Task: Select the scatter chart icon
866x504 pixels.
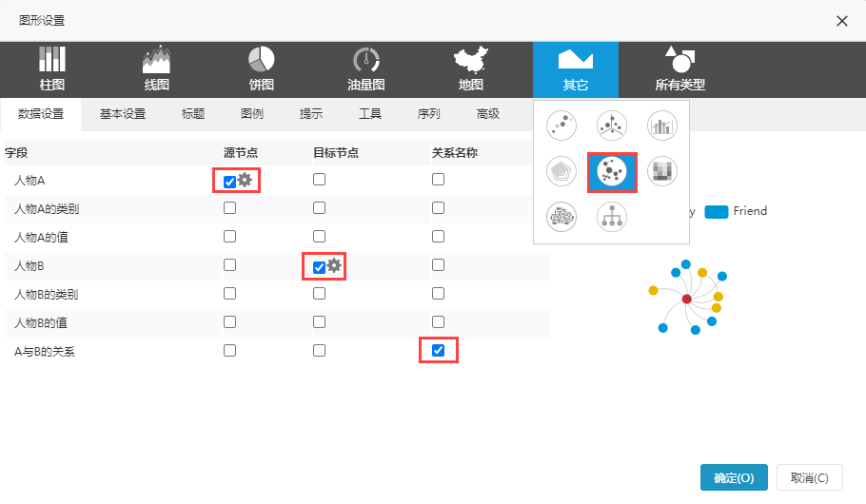Action: click(561, 126)
